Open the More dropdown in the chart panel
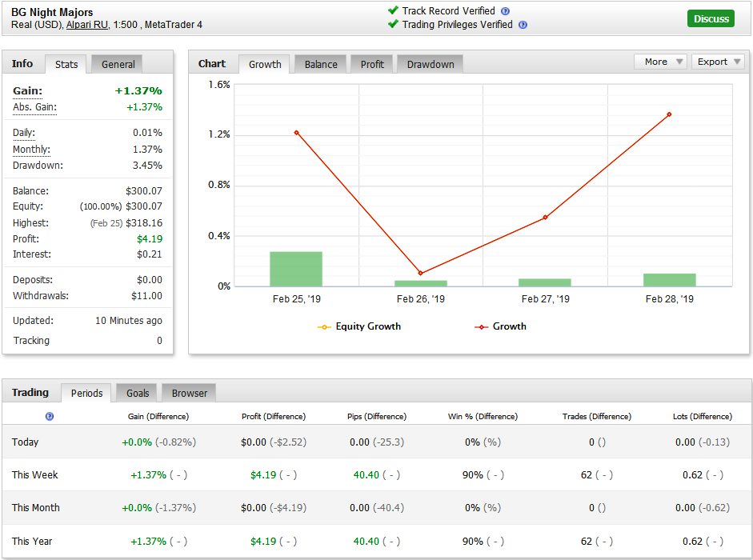Viewport: 753px width, 560px height. tap(661, 62)
